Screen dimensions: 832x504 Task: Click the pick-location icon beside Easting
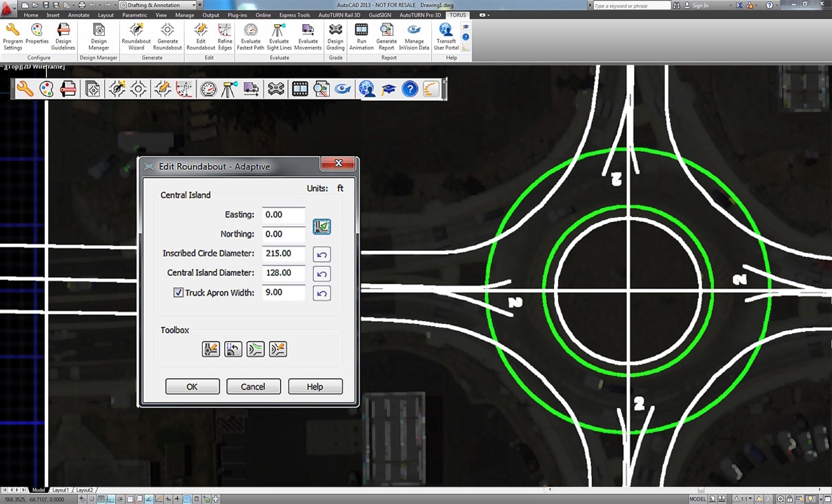[x=321, y=226]
